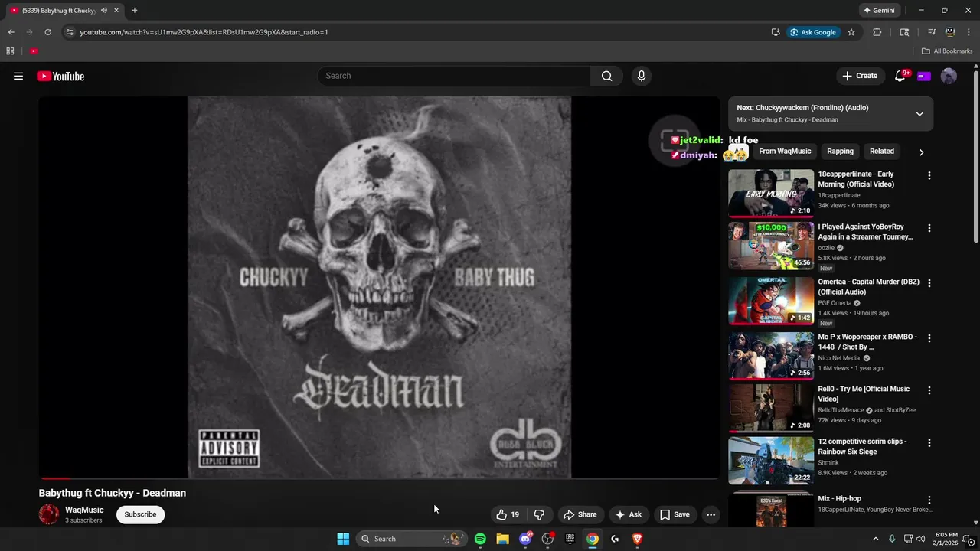Click the Ask button below video
The image size is (980, 551).
pos(628,514)
